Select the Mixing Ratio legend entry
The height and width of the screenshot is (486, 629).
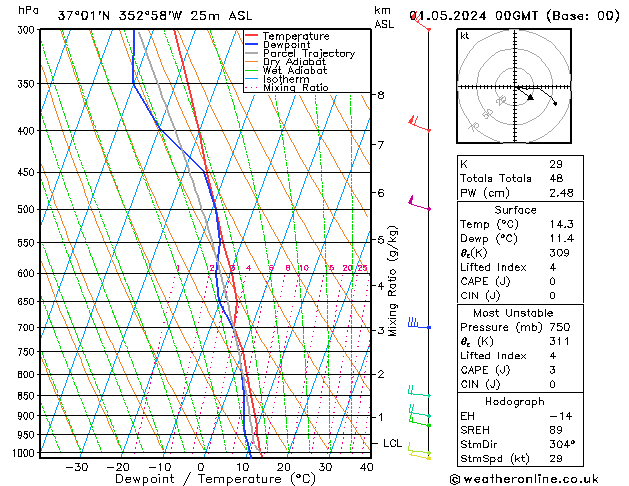click(296, 88)
